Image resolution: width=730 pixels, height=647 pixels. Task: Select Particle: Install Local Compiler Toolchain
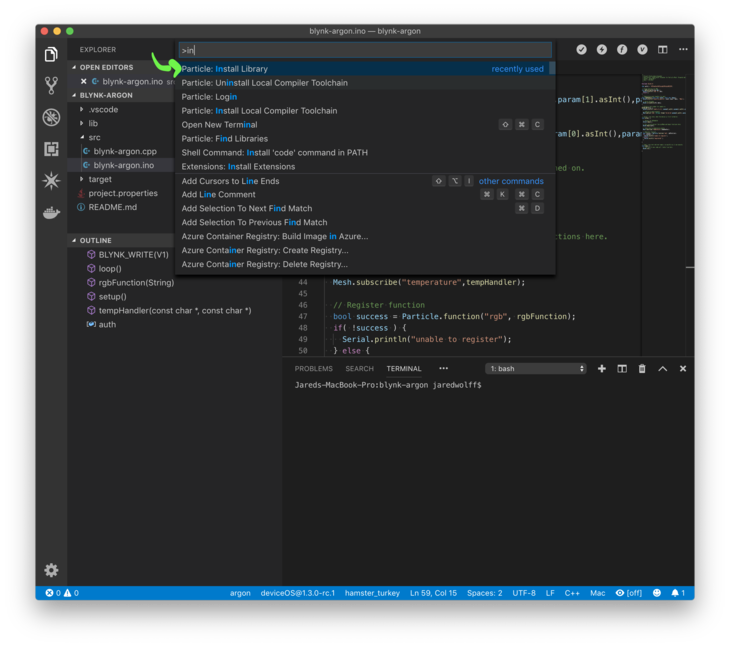(x=363, y=111)
